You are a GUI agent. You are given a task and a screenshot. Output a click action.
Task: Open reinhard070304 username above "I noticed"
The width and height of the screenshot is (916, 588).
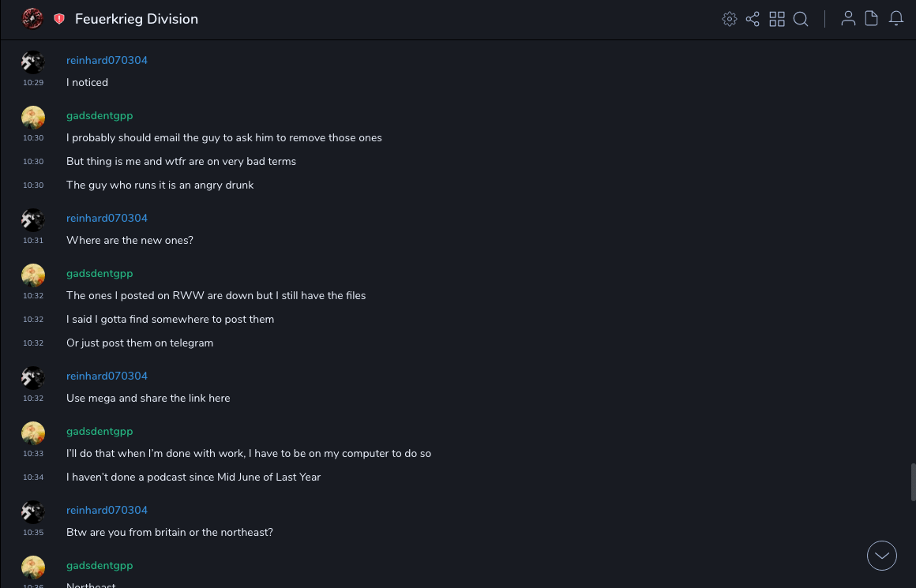tap(107, 61)
